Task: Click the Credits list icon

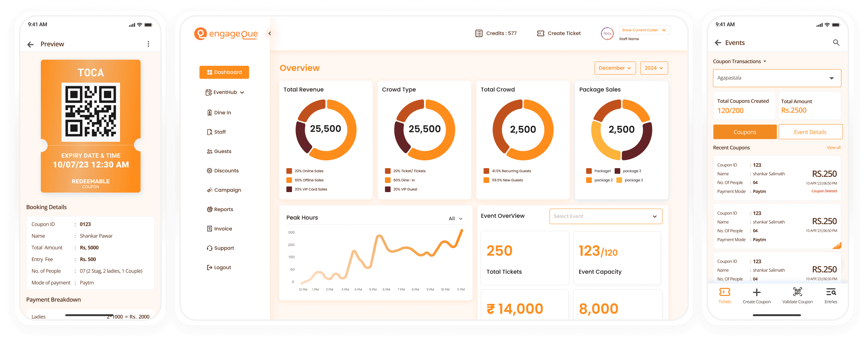Action: (x=479, y=33)
